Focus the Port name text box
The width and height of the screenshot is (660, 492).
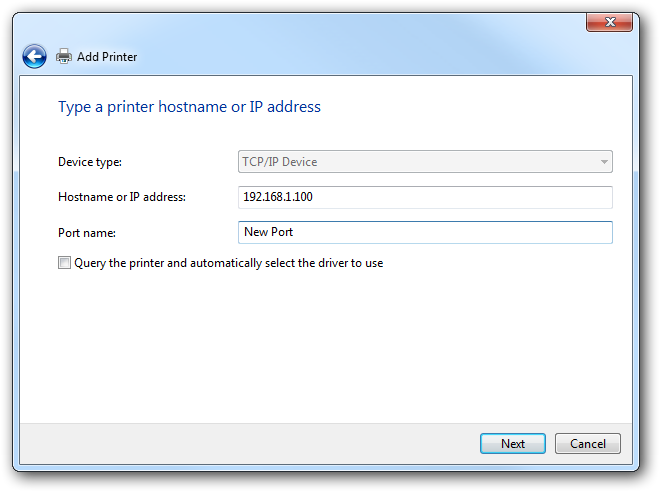coord(425,232)
